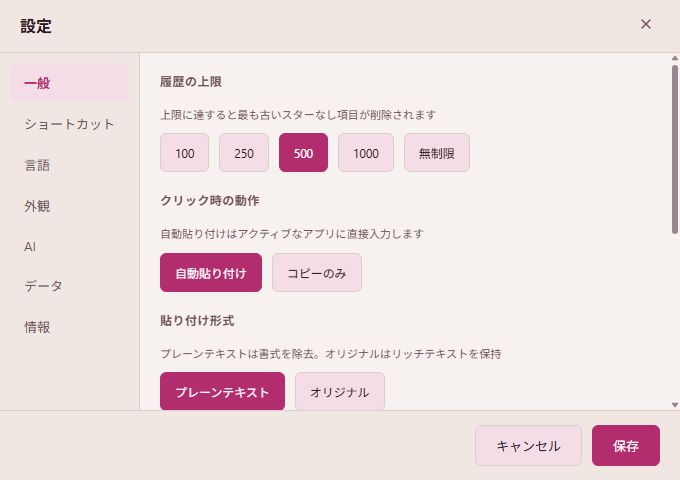Set history limit to 1000
Viewport: 680px width, 480px height.
(x=366, y=153)
